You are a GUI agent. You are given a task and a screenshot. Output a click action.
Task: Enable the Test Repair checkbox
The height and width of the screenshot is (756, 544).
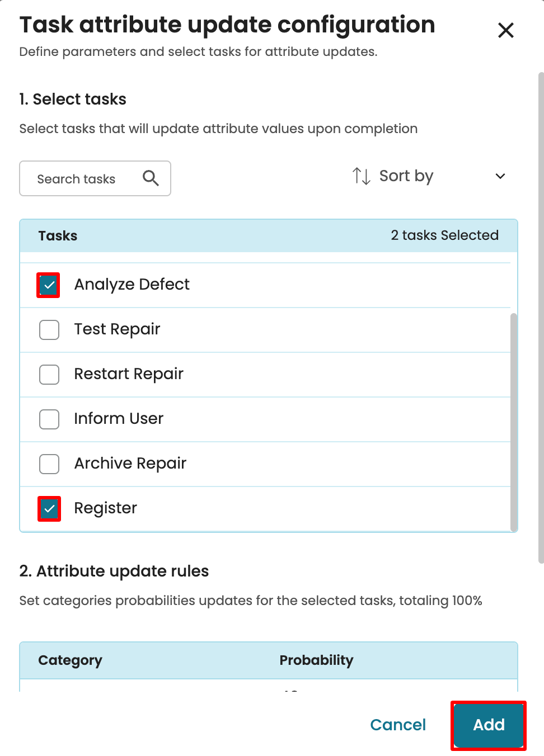point(49,330)
